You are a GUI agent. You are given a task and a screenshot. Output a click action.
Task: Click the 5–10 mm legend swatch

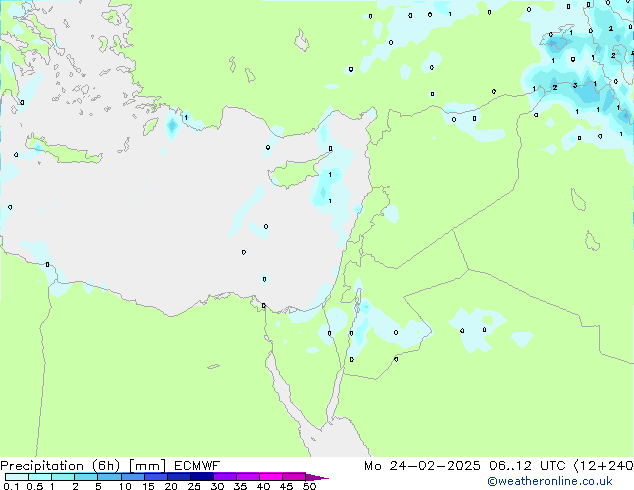tap(109, 477)
